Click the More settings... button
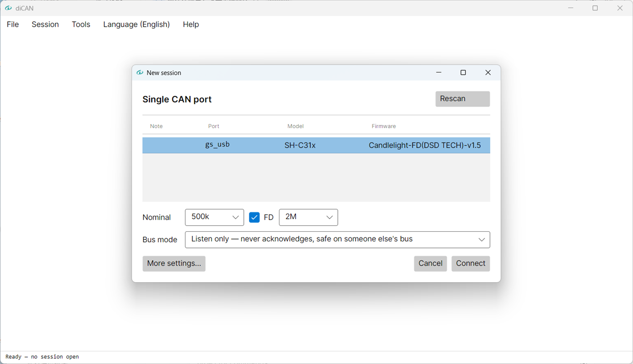The height and width of the screenshot is (364, 633). [x=174, y=264]
